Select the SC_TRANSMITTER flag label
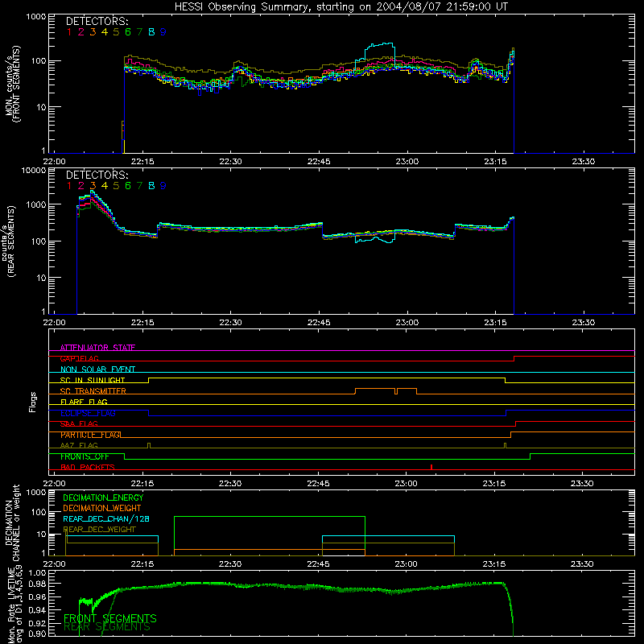 pyautogui.click(x=93, y=391)
